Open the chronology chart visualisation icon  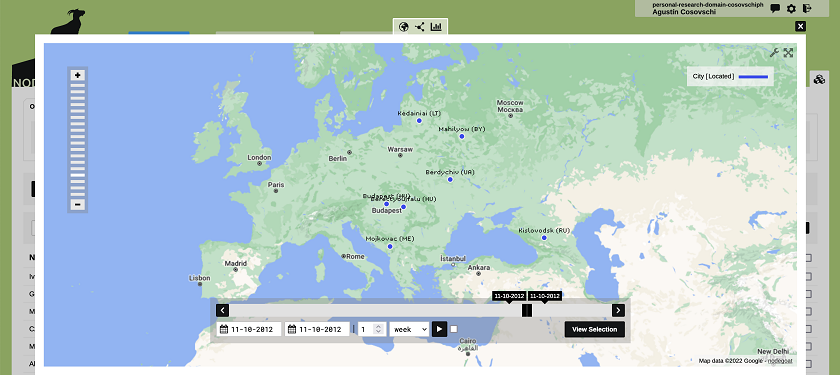pyautogui.click(x=436, y=26)
